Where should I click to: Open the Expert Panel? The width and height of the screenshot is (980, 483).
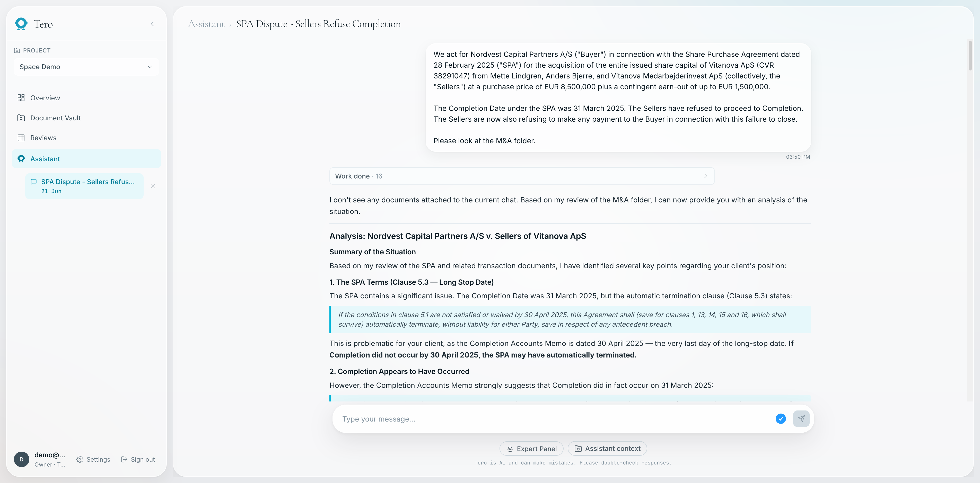click(x=531, y=449)
